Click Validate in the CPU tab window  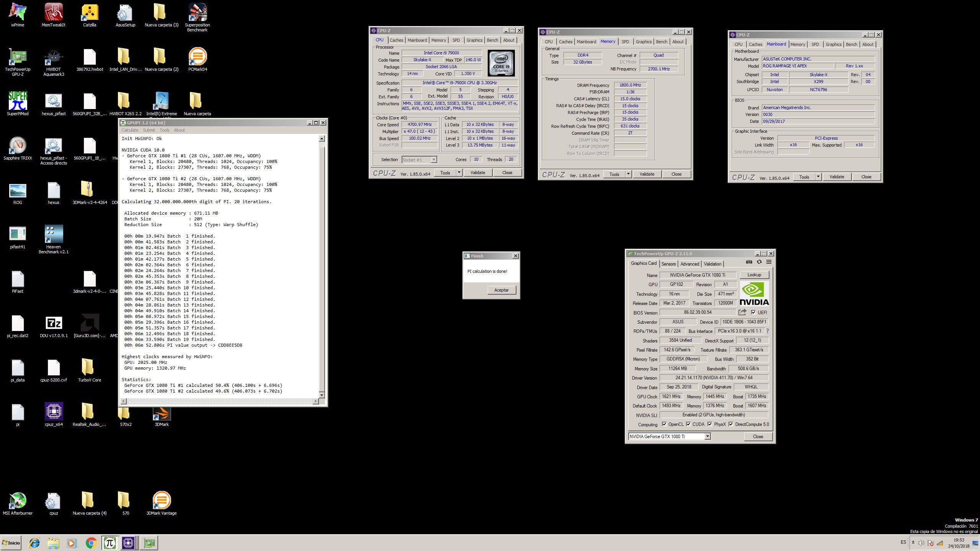(478, 173)
